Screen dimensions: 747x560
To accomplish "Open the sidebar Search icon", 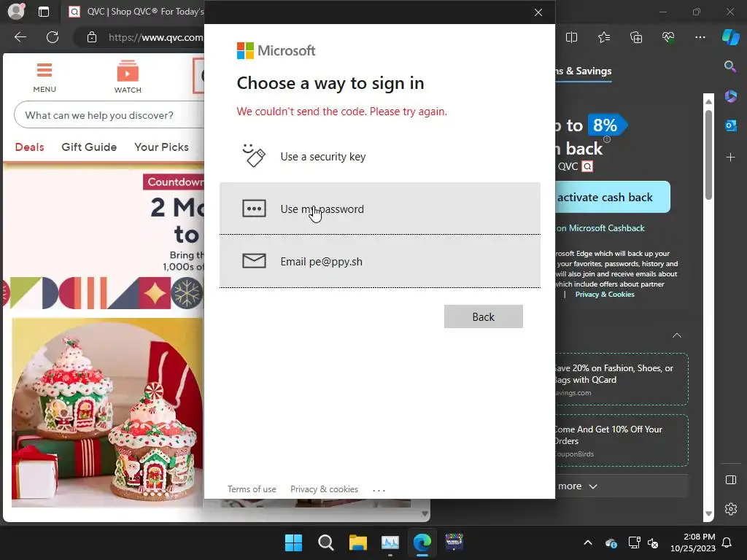I will [x=730, y=66].
